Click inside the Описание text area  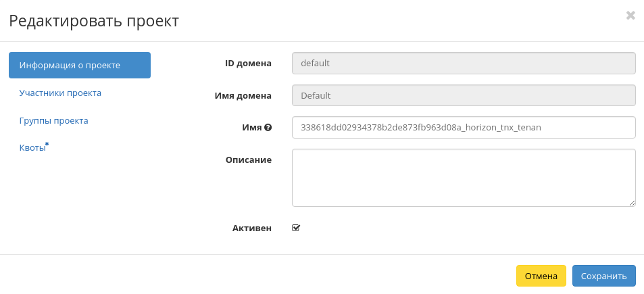(x=464, y=177)
